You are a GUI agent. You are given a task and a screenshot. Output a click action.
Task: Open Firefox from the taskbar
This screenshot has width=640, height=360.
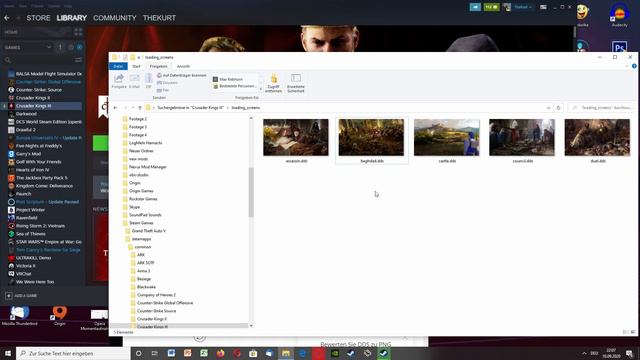(x=220, y=353)
